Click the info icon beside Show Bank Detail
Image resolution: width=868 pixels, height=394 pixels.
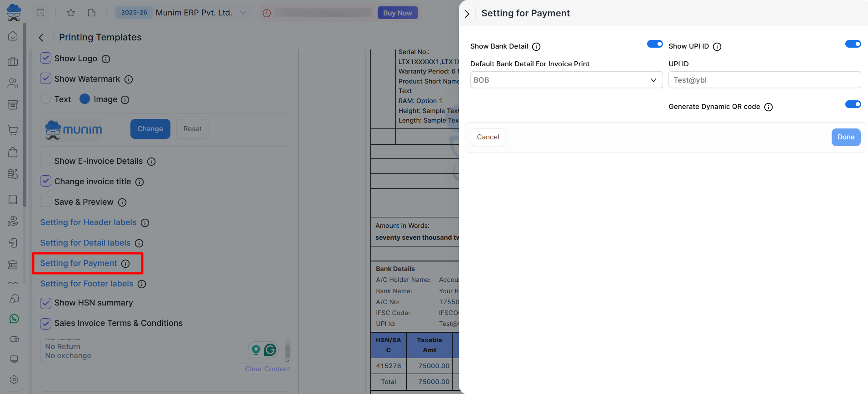[x=536, y=47]
